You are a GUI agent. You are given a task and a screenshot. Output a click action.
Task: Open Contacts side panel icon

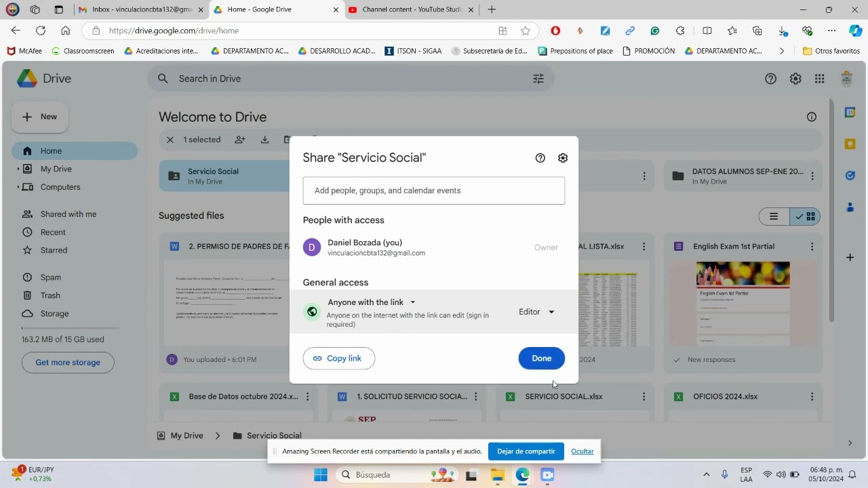click(x=850, y=207)
